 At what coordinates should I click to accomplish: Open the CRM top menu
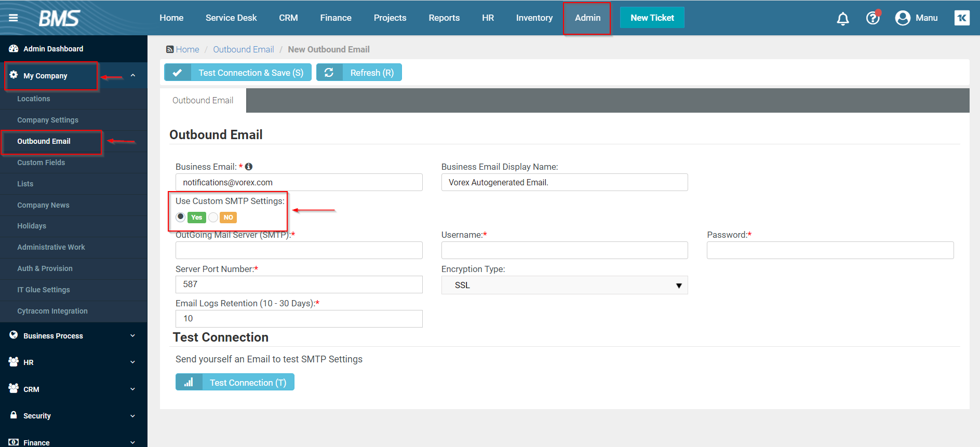click(x=288, y=18)
